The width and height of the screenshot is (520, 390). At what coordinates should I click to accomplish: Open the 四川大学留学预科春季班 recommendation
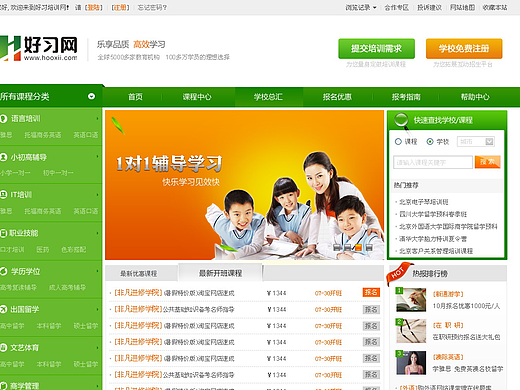433,214
